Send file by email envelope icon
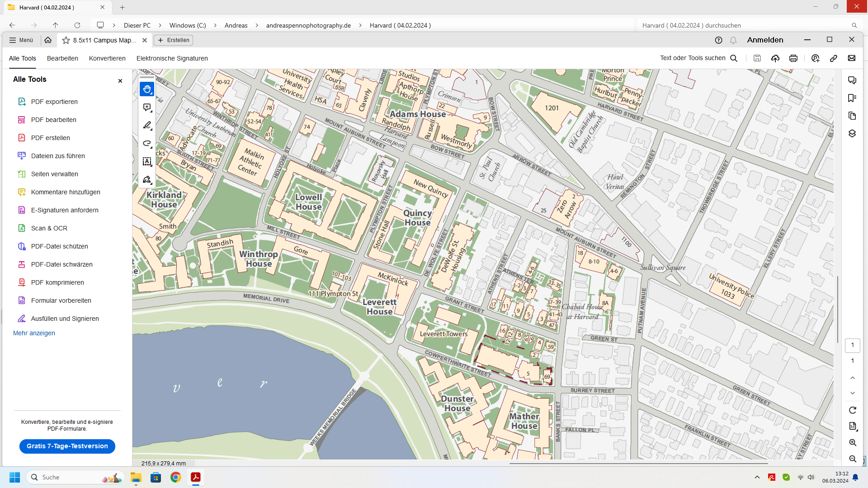 [852, 58]
